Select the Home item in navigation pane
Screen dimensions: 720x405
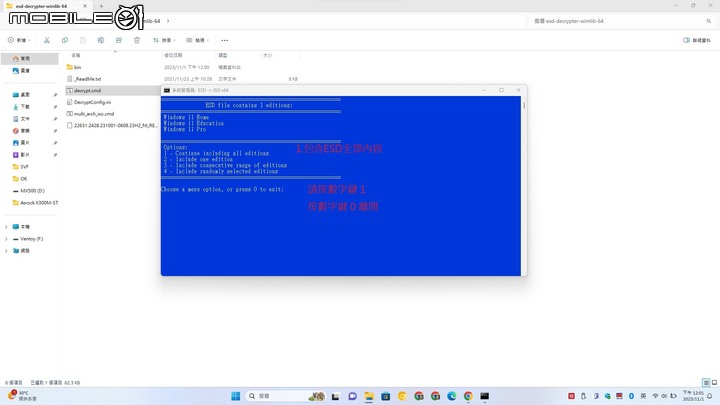pyautogui.click(x=30, y=59)
